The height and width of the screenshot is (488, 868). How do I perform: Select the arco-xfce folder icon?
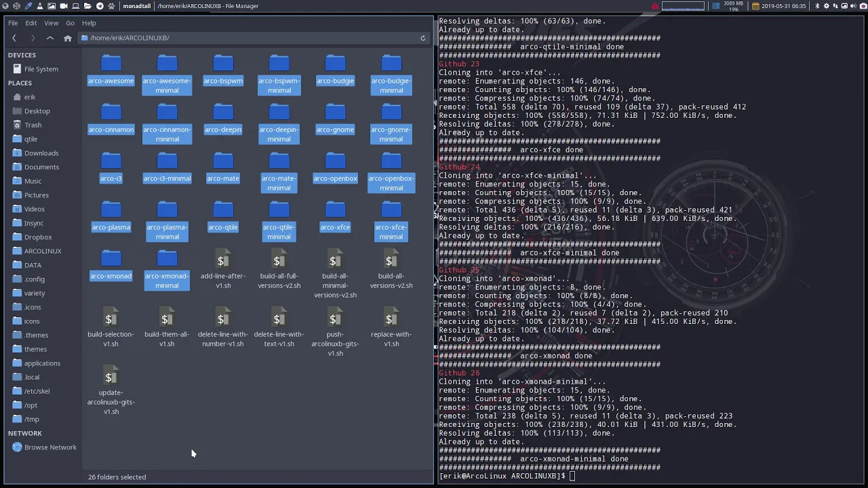coord(335,210)
